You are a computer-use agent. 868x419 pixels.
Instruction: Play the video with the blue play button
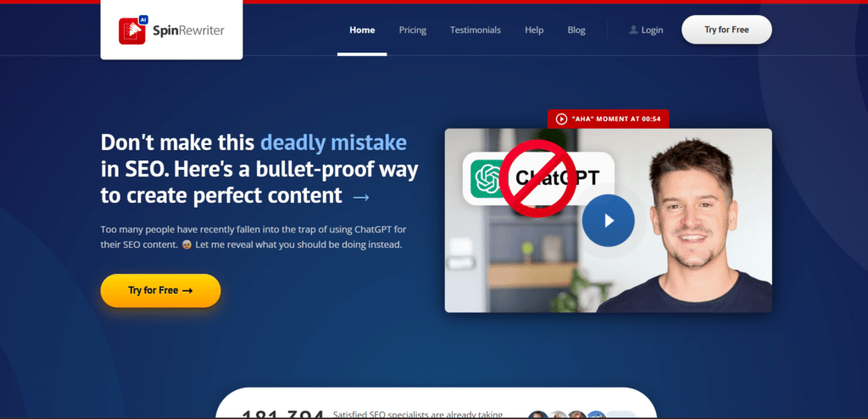(x=609, y=221)
